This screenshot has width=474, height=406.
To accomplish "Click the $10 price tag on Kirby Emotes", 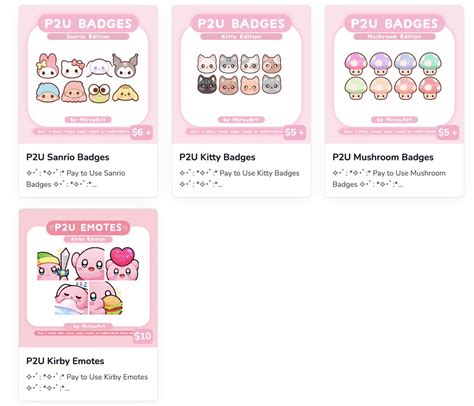I will [143, 336].
